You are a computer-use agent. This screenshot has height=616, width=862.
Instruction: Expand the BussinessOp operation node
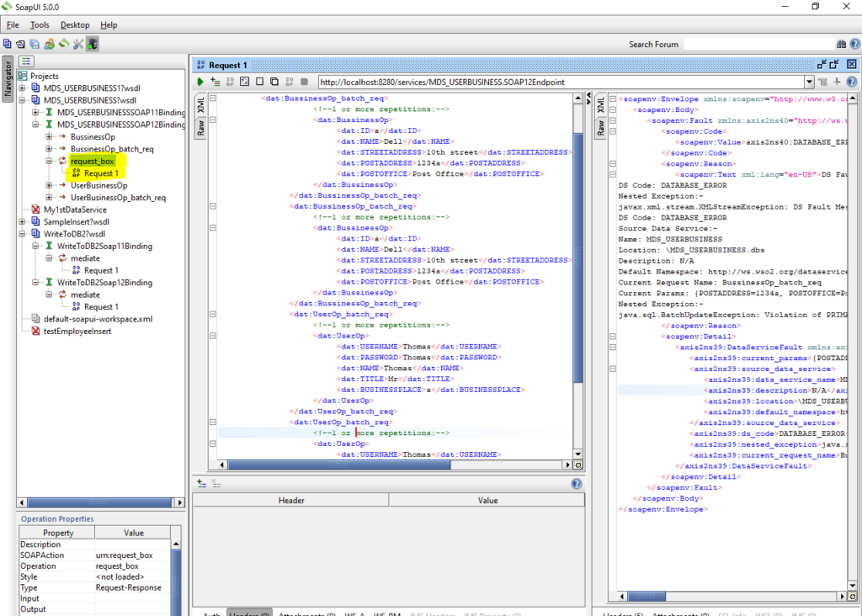coord(49,136)
